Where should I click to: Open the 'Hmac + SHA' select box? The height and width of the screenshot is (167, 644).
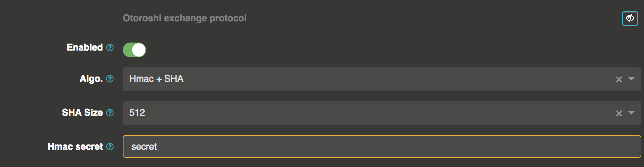(x=365, y=79)
